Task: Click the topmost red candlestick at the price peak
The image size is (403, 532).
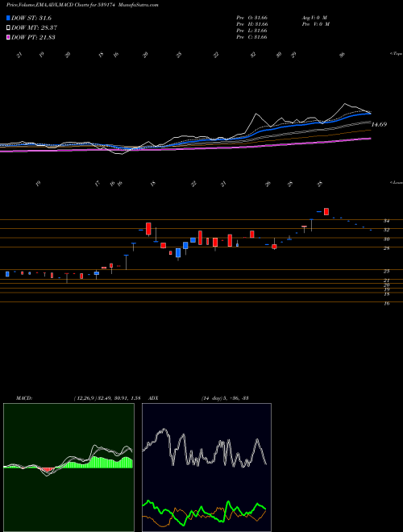Action: pos(326,211)
